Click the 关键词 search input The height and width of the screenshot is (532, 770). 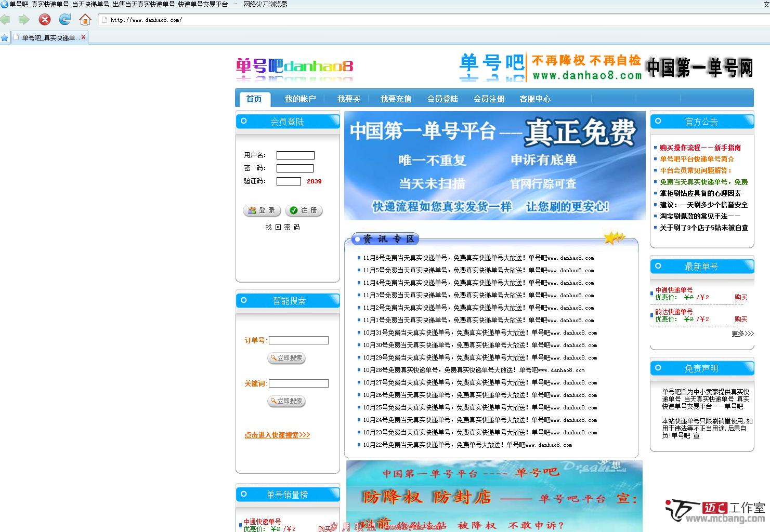tap(298, 383)
